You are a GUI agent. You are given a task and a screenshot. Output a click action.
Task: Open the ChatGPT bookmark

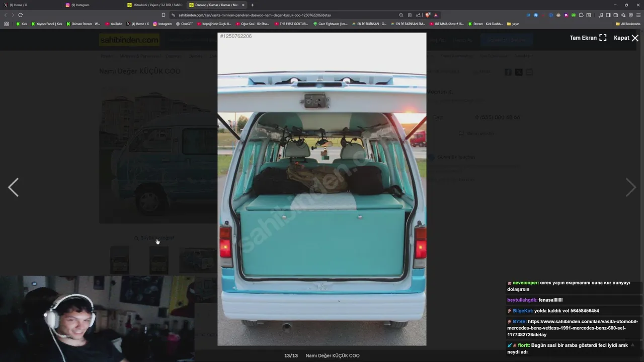184,24
